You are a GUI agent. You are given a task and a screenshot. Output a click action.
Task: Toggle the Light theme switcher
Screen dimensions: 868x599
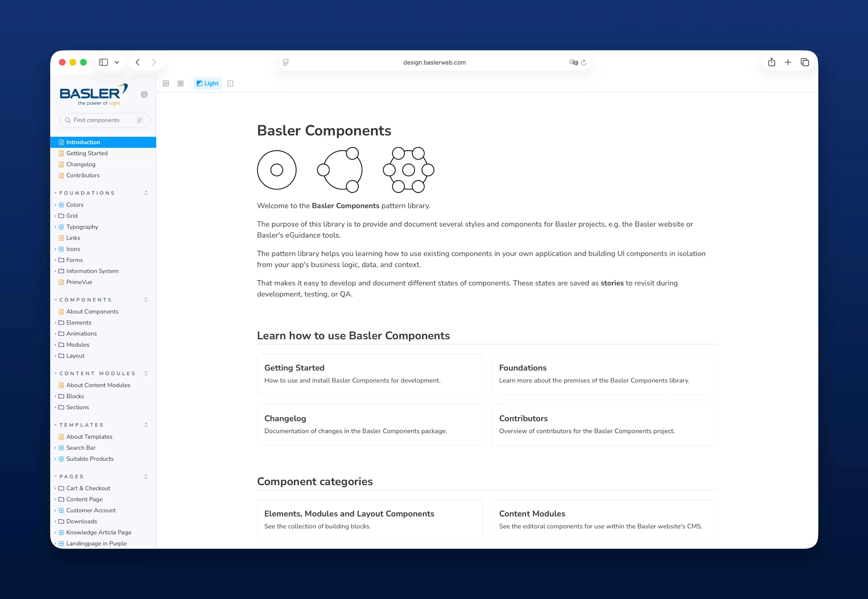coord(207,83)
